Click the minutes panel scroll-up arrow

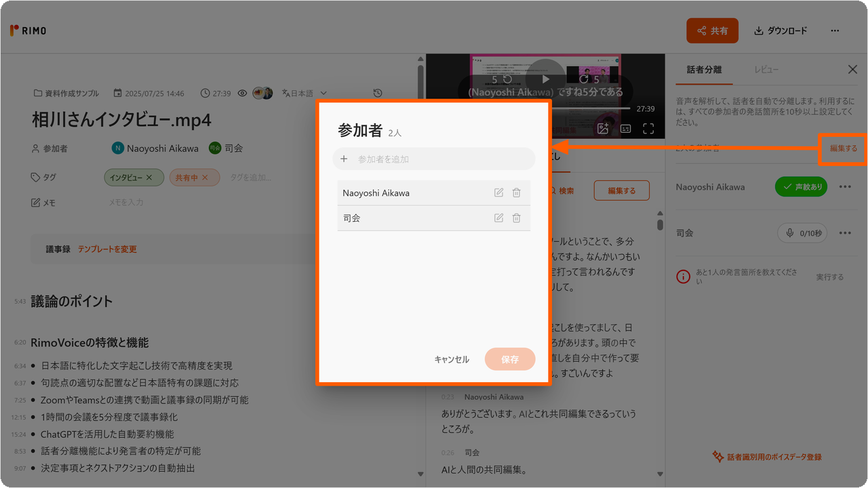coord(420,60)
